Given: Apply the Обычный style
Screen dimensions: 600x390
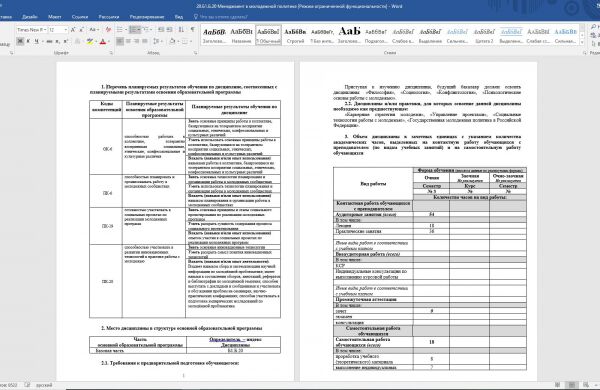Looking at the screenshot, I should point(268,35).
